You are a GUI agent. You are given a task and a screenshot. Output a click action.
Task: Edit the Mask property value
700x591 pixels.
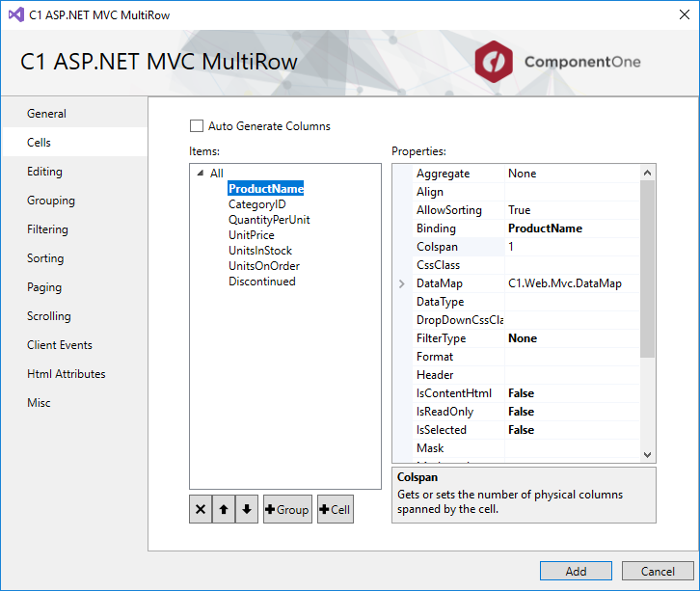572,447
